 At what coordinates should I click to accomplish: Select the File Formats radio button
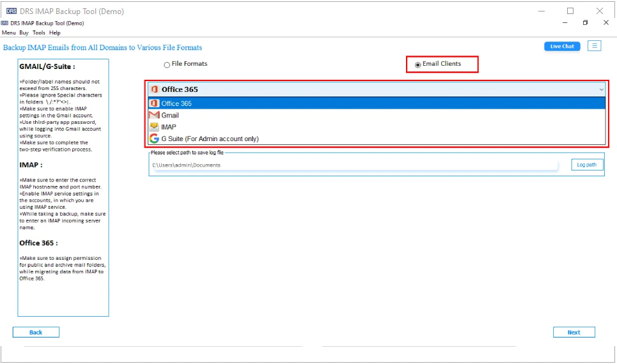[167, 64]
